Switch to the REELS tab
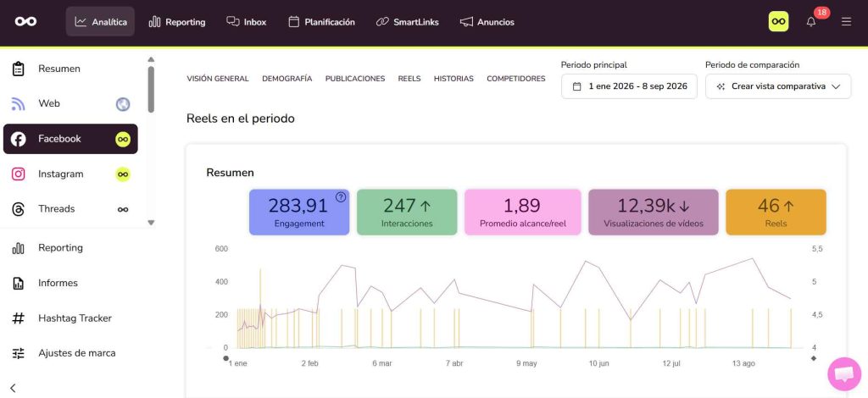Image resolution: width=868 pixels, height=398 pixels. [409, 79]
